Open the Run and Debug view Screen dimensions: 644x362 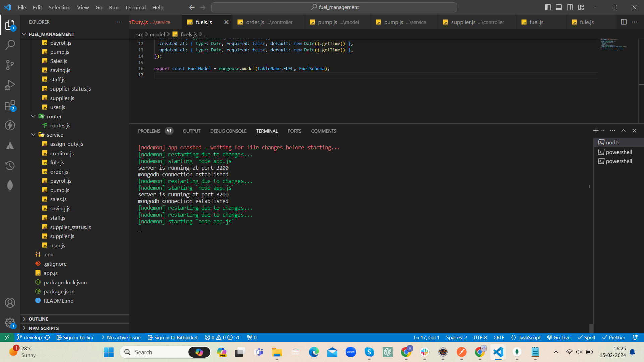coord(10,85)
